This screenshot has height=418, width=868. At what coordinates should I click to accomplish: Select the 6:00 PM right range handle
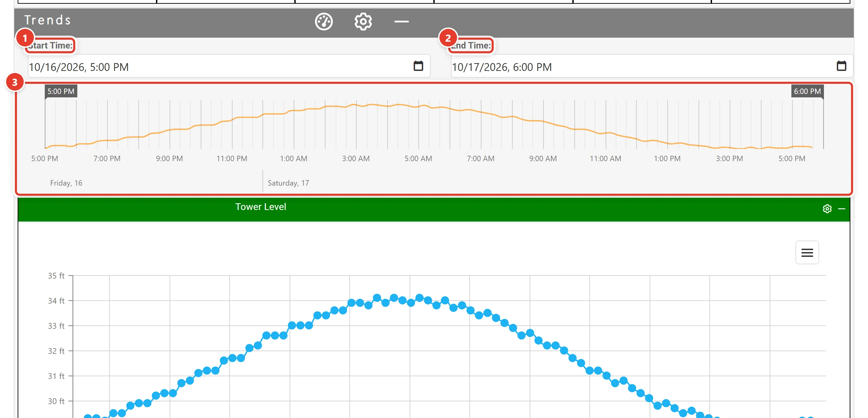tap(807, 91)
